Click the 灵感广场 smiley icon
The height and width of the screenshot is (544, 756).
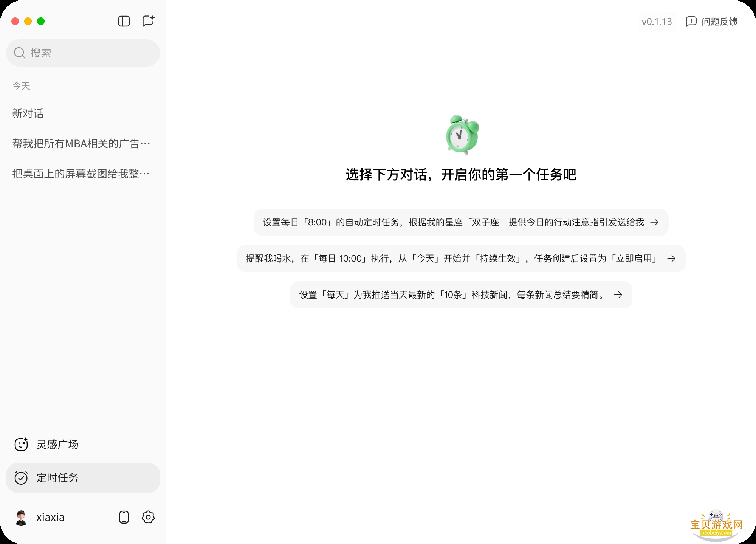21,444
